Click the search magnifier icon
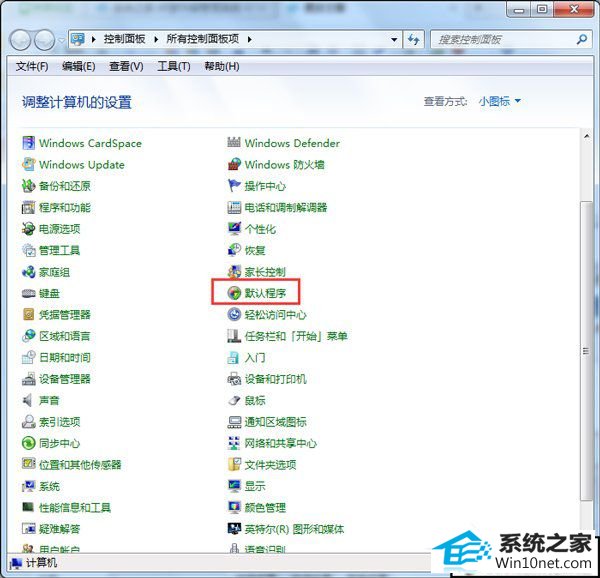 582,39
